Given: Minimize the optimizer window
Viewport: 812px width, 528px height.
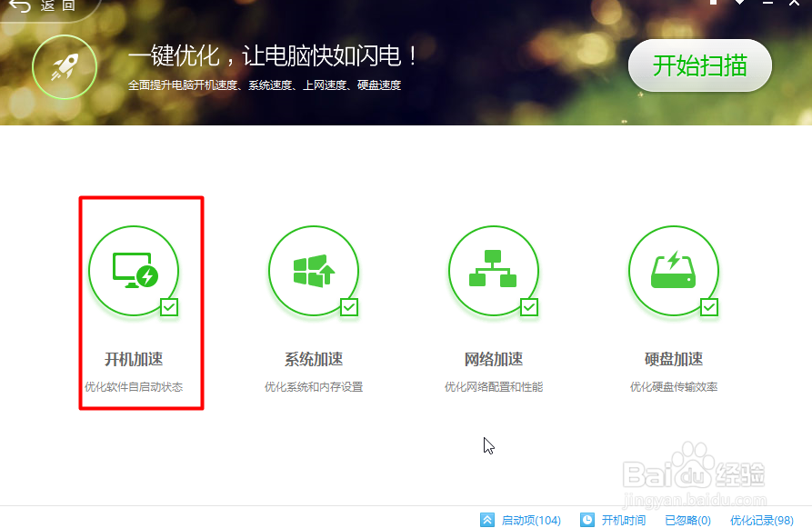Looking at the screenshot, I should click(767, 3).
